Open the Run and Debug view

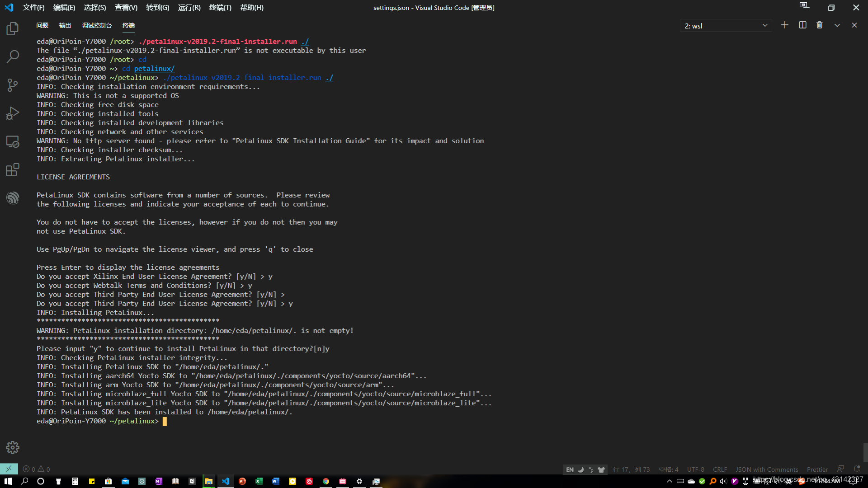[12, 113]
